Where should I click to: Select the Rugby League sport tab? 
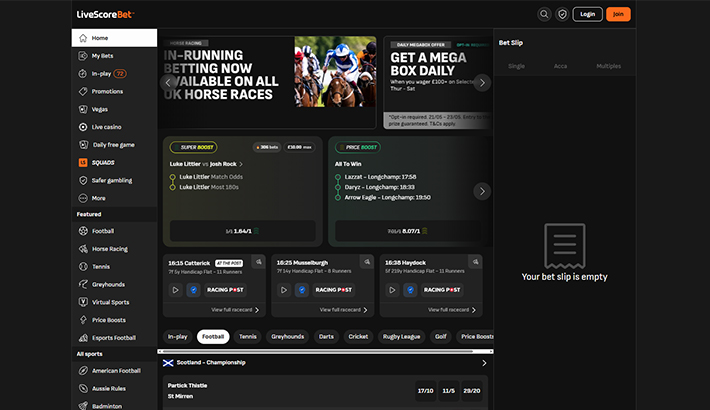[x=401, y=337]
